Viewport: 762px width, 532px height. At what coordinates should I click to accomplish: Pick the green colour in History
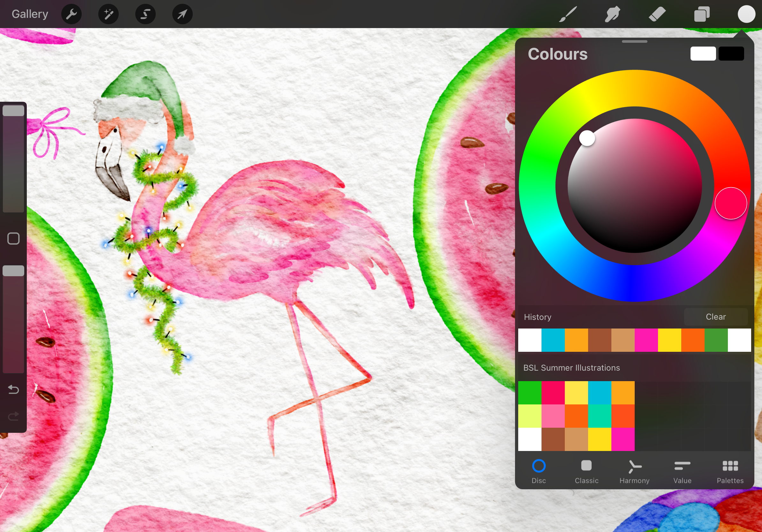pos(716,340)
